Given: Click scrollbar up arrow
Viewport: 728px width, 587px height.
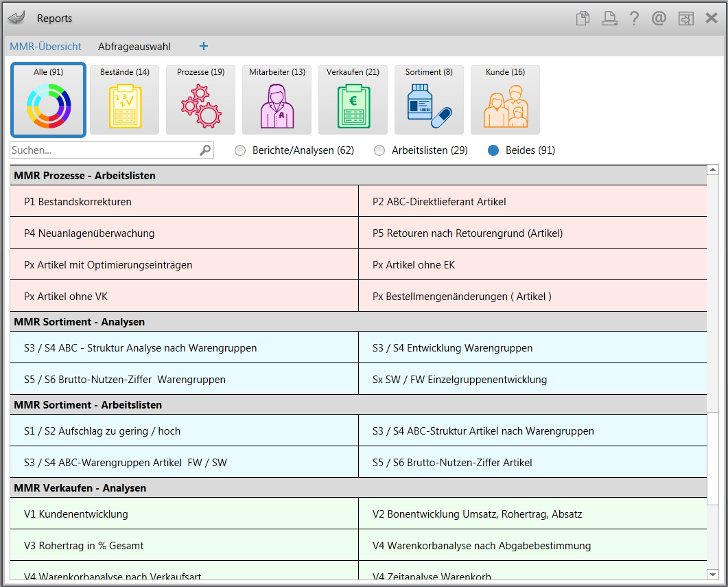Looking at the screenshot, I should click(x=713, y=170).
